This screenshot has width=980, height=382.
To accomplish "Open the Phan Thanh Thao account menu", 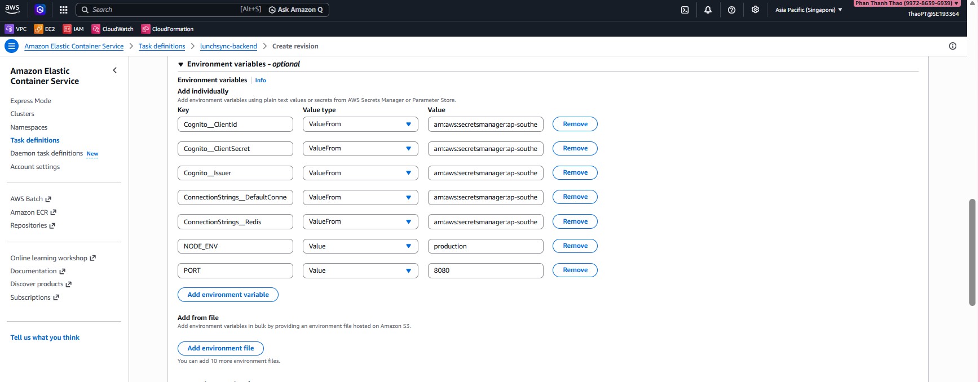I will click(907, 3).
